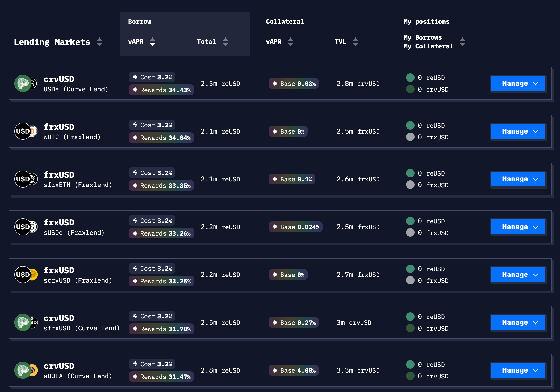560x392 pixels.
Task: Click the My positions column header
Action: click(x=427, y=22)
